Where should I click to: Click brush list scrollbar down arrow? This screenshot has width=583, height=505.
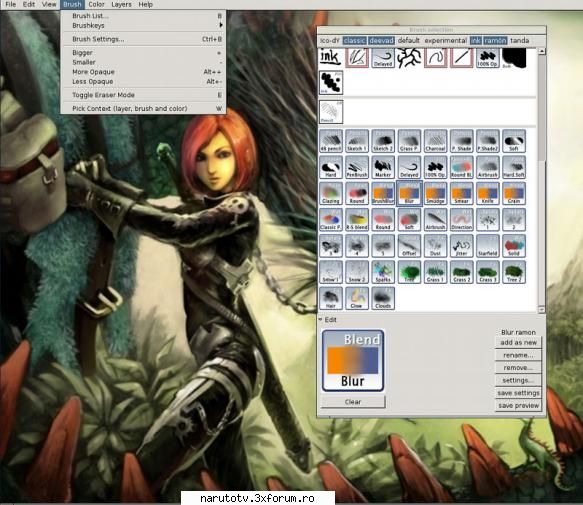pyautogui.click(x=542, y=309)
